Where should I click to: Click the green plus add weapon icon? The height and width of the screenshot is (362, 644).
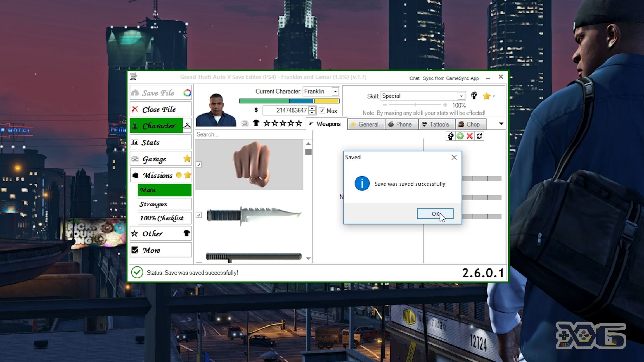(460, 136)
